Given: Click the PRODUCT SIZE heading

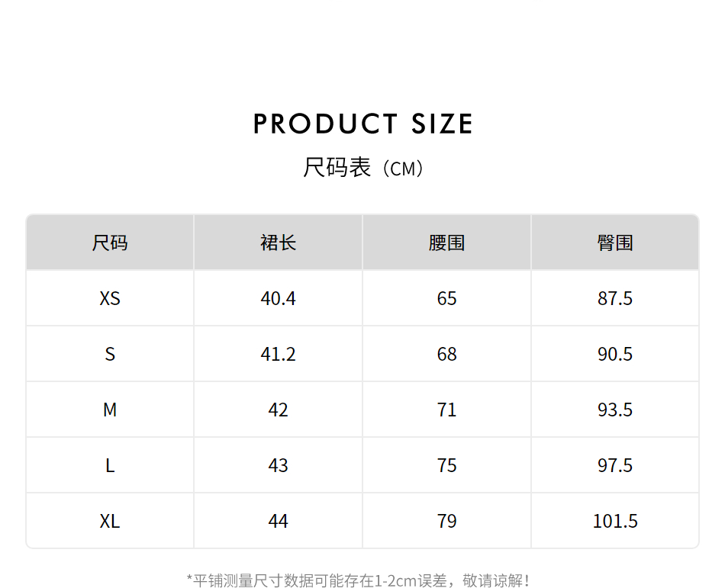Looking at the screenshot, I should pos(362,124).
